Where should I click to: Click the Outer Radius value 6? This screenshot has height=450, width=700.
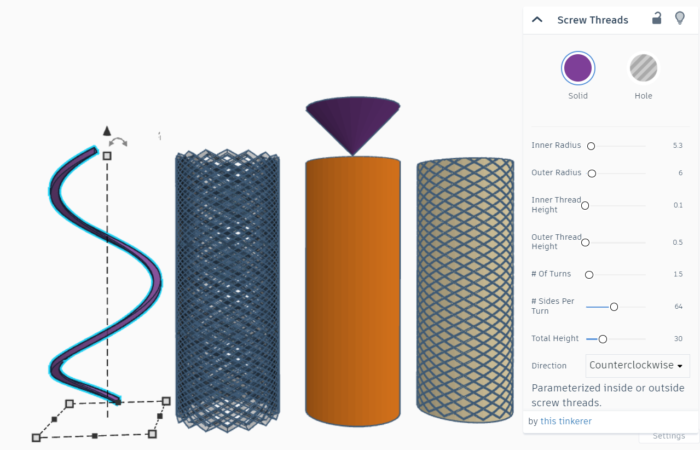(680, 173)
